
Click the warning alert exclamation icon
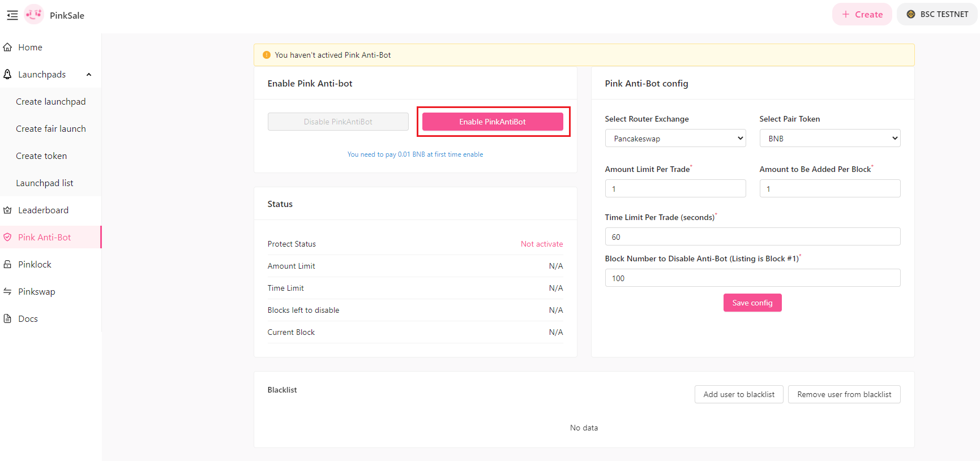(267, 55)
